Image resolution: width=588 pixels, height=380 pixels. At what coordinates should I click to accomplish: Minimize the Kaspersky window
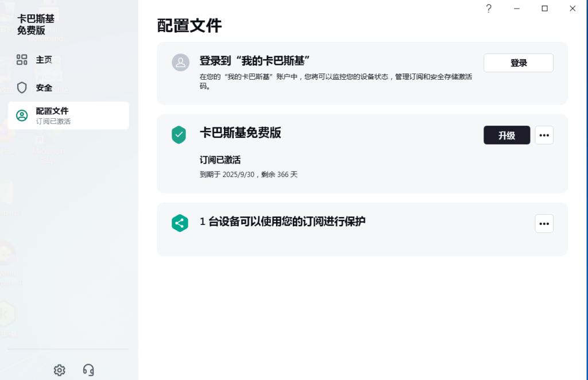pos(516,8)
